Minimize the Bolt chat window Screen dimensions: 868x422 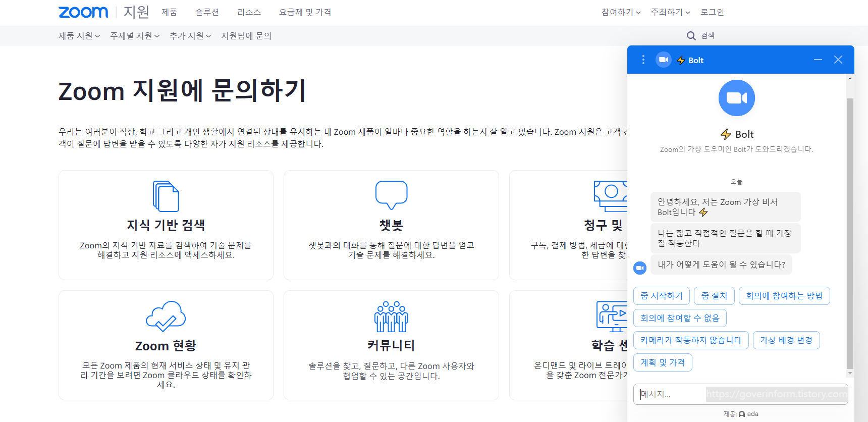(818, 60)
